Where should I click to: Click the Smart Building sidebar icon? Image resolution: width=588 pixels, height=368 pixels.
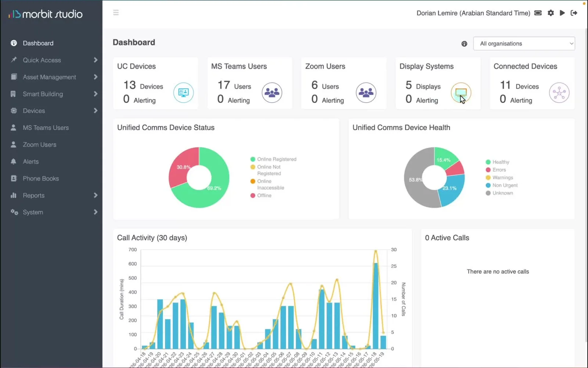pyautogui.click(x=13, y=94)
